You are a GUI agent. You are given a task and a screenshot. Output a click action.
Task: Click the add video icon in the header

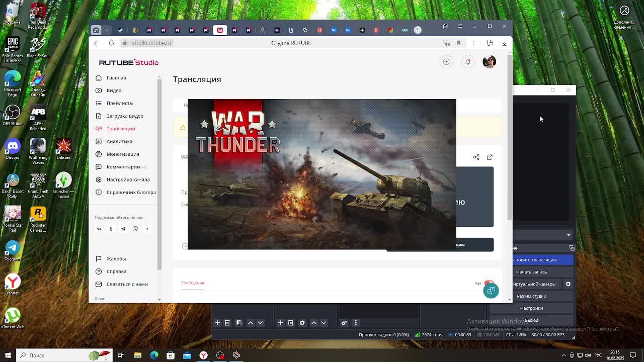(x=446, y=62)
